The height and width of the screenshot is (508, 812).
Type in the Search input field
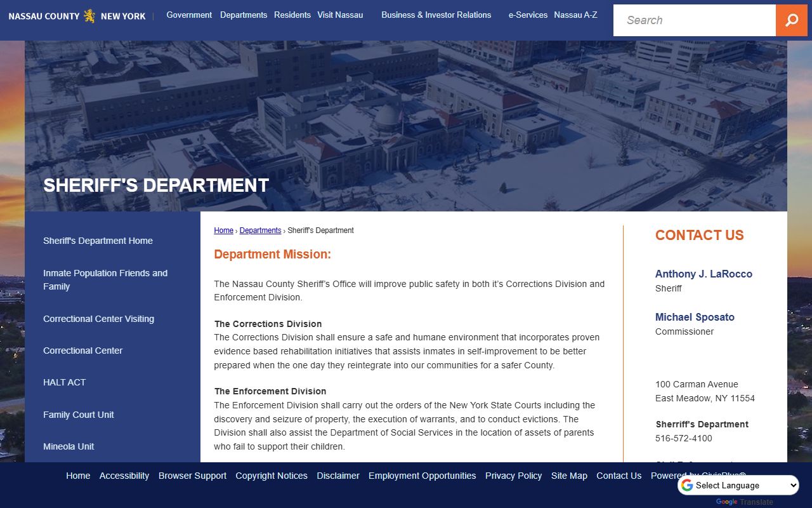pos(694,20)
